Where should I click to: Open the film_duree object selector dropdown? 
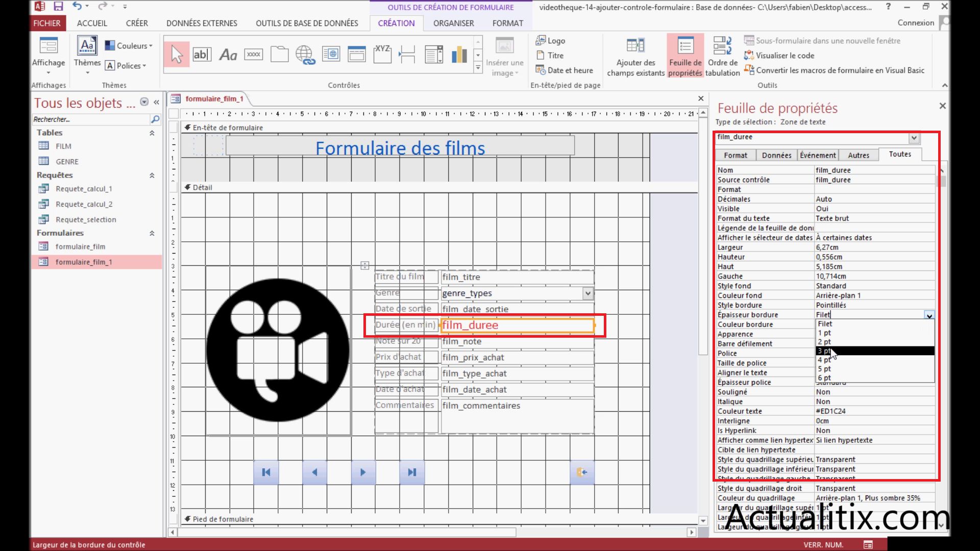tap(914, 138)
